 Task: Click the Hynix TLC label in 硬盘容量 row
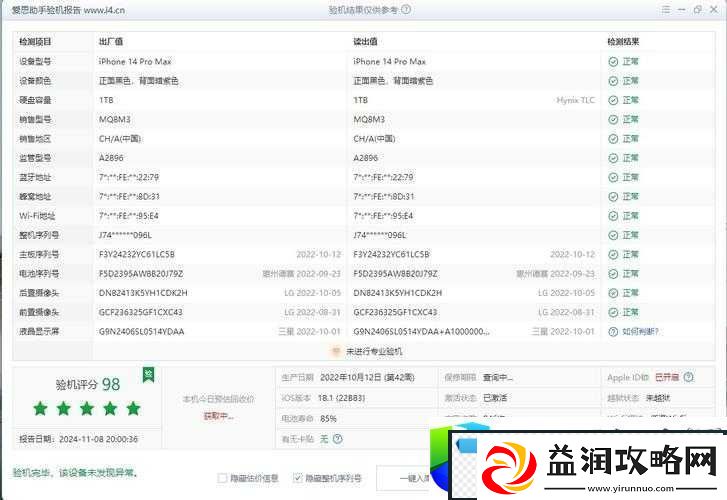click(575, 100)
